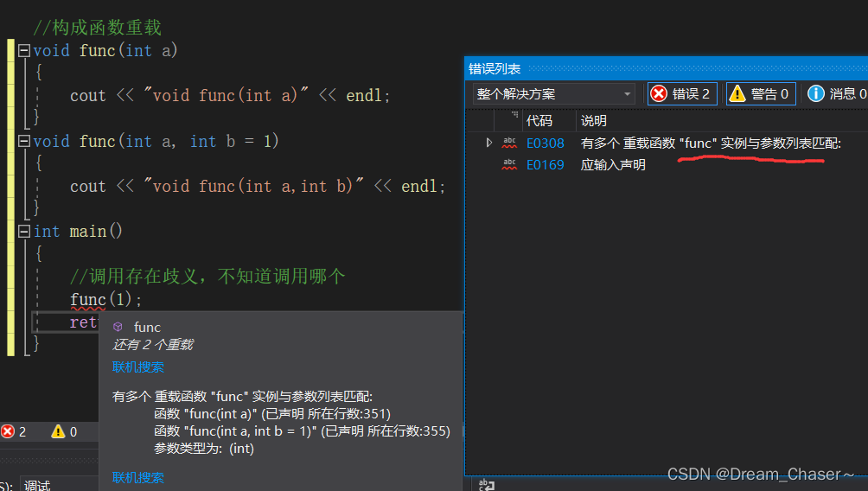Click the abc icon beside E0308
The width and height of the screenshot is (868, 491).
click(x=509, y=143)
